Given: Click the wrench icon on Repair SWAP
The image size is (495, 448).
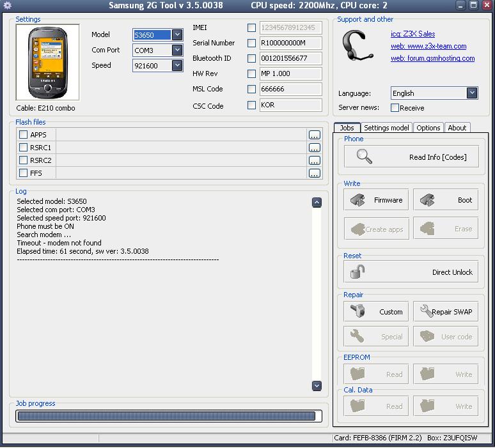Looking at the screenshot, I should (426, 311).
